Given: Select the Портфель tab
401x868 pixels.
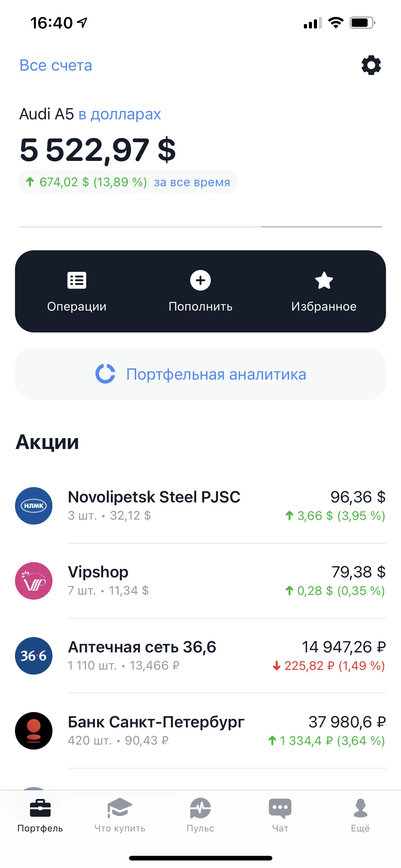Looking at the screenshot, I should 40,815.
